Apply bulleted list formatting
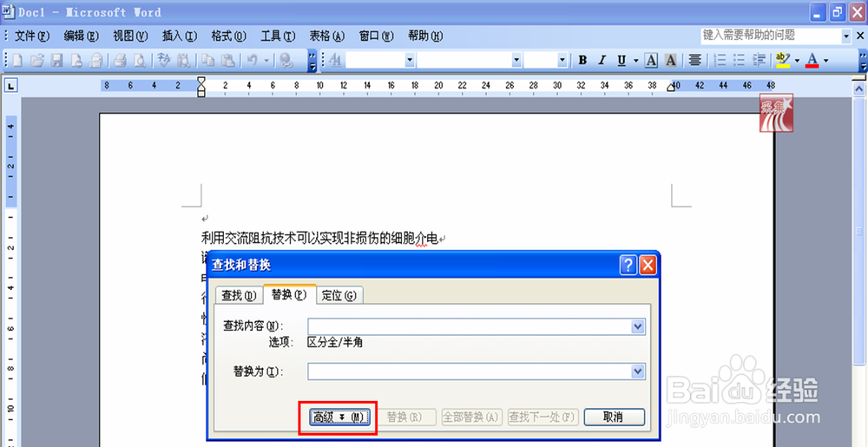 (x=740, y=60)
